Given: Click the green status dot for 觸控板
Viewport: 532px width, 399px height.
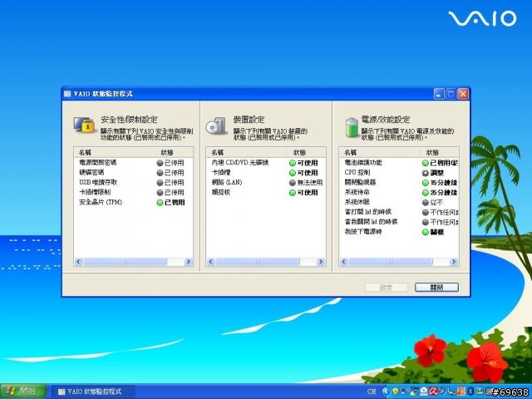Looking at the screenshot, I should pyautogui.click(x=293, y=192).
